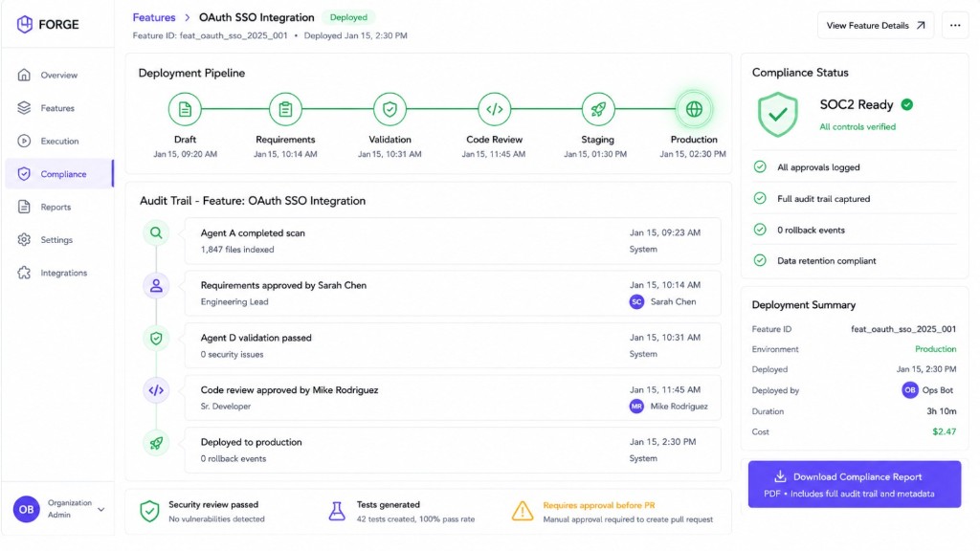Open Features in the sidebar
Screen dimensions: 980x551
[59, 108]
